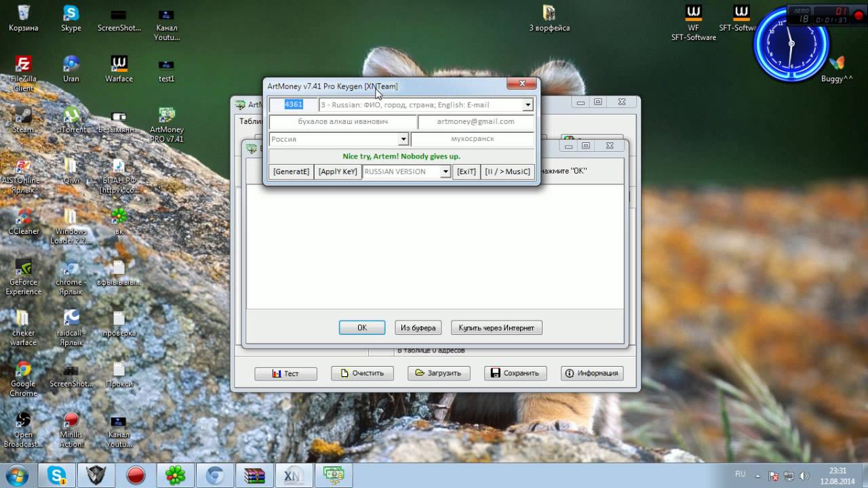
Task: Open the WinRAR taskbar icon
Action: (x=254, y=475)
